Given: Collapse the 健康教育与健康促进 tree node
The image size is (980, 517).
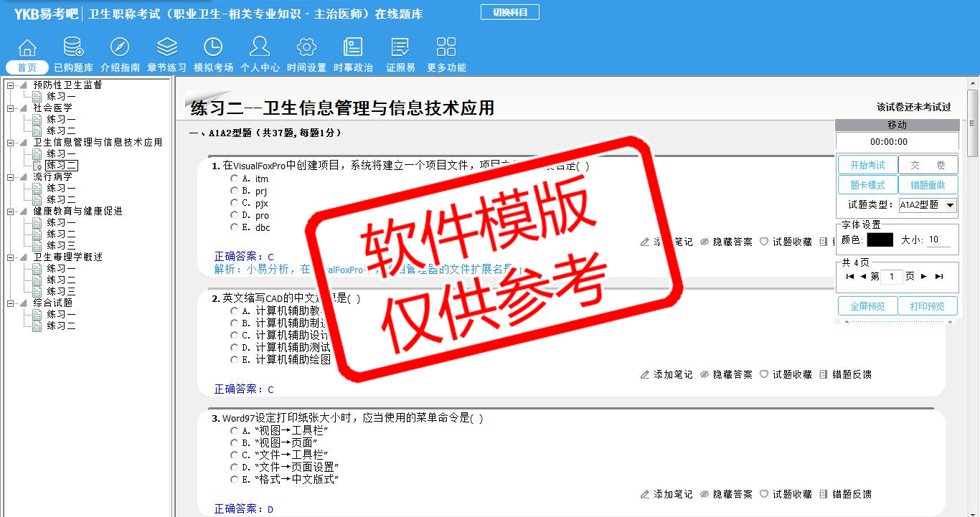Looking at the screenshot, I should point(11,211).
